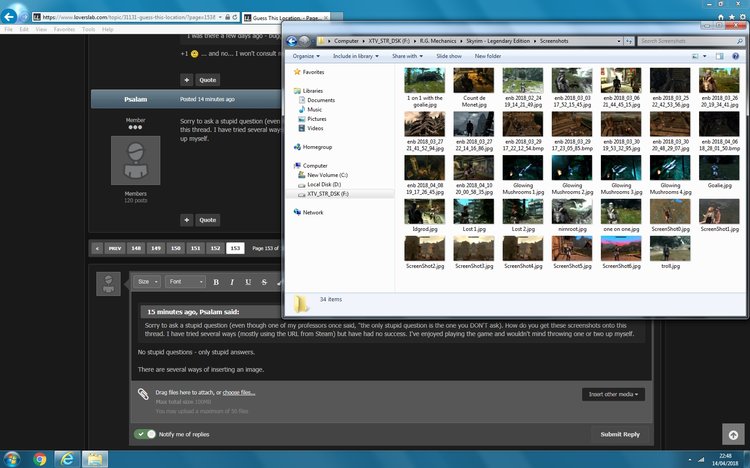Open Include in library dropdown
750x468 pixels.
point(355,56)
